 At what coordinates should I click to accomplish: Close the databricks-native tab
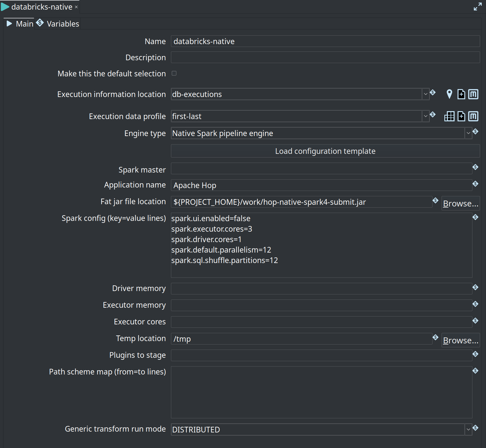tap(76, 7)
